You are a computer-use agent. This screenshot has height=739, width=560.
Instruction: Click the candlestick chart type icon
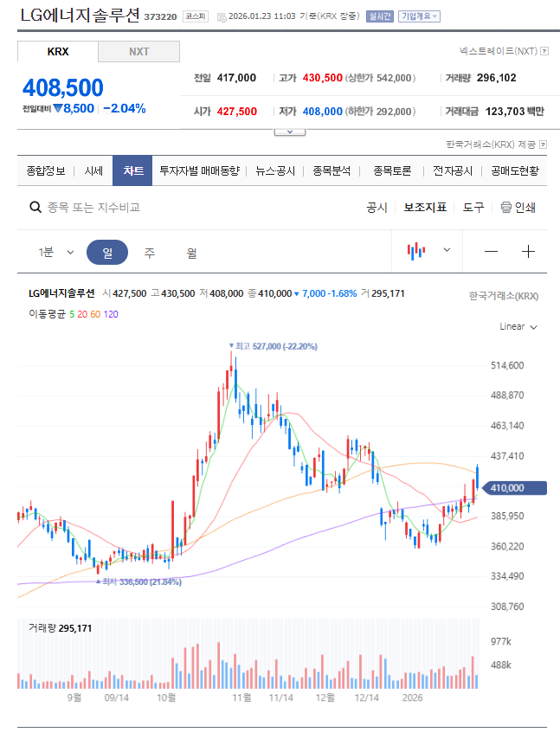(x=417, y=251)
